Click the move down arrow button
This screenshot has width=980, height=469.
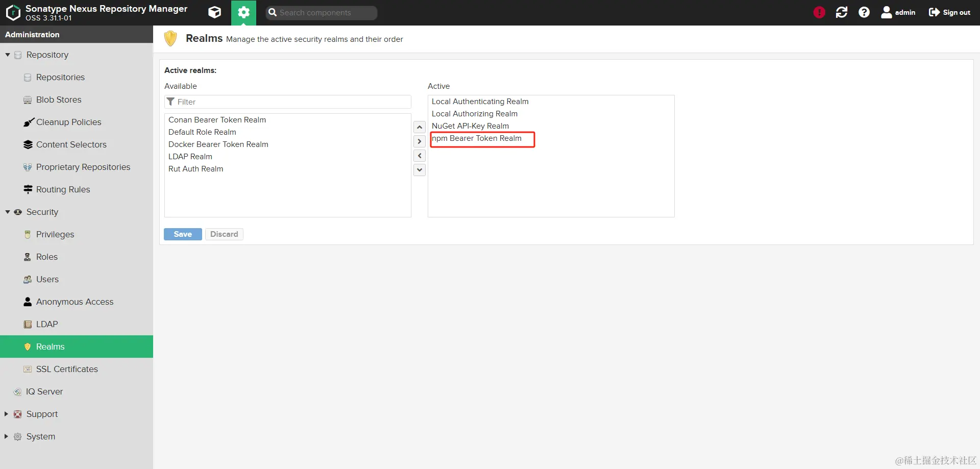[x=420, y=170]
